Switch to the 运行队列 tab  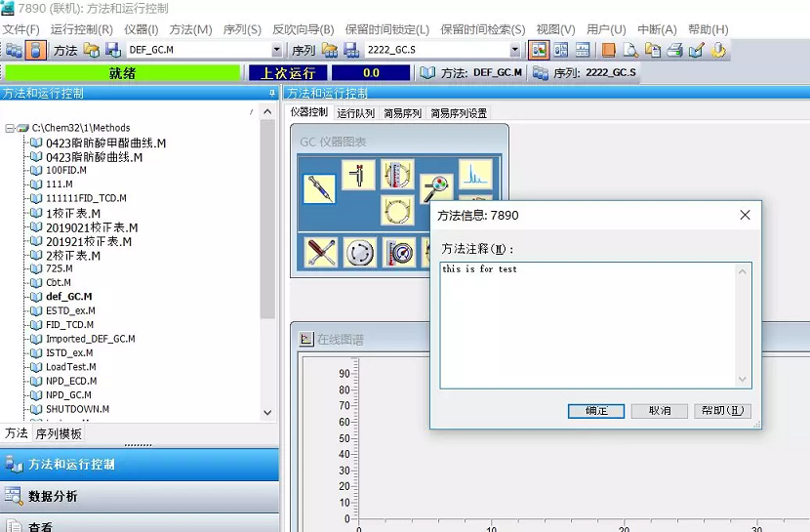coord(355,113)
